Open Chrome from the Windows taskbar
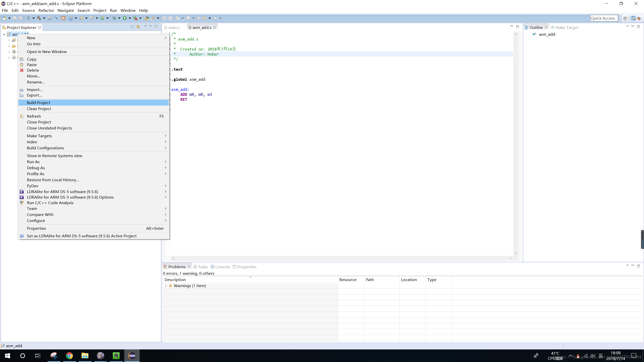The height and width of the screenshot is (362, 644). click(x=69, y=355)
